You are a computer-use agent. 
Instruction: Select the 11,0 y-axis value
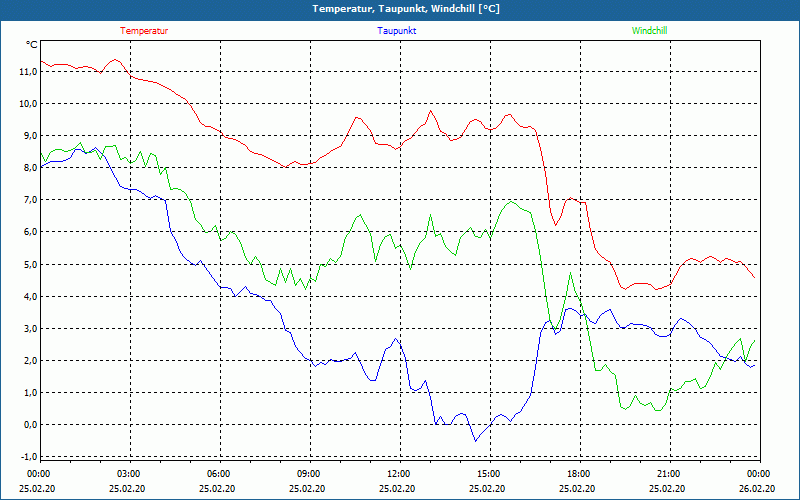[28, 71]
